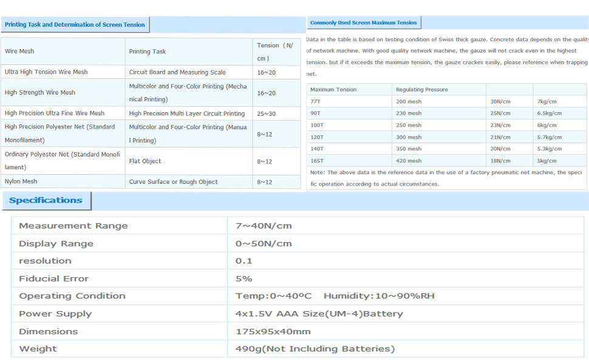Click the Measurement Range specification label
The width and height of the screenshot is (589, 364).
click(x=73, y=226)
